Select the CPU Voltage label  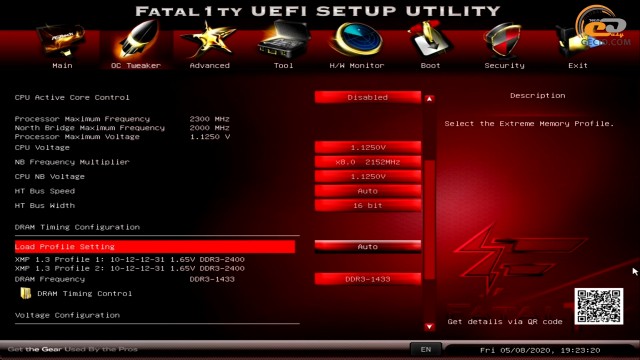pyautogui.click(x=42, y=147)
